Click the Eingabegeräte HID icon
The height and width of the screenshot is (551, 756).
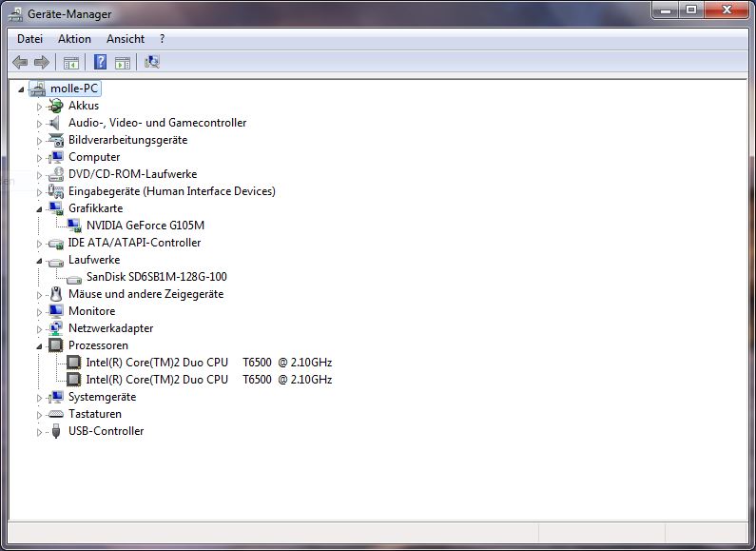point(56,191)
